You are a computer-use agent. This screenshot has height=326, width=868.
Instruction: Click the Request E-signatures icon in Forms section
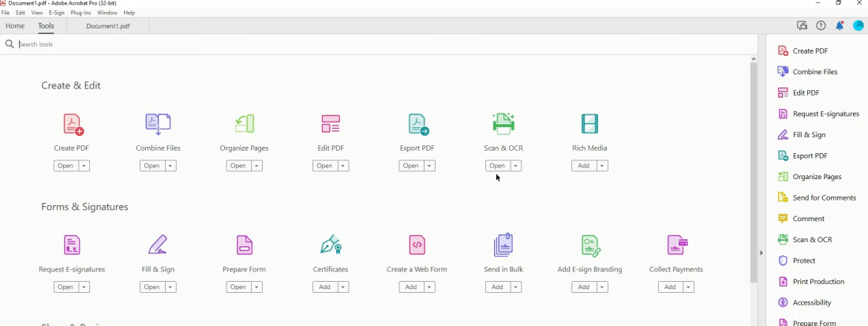[x=72, y=245]
